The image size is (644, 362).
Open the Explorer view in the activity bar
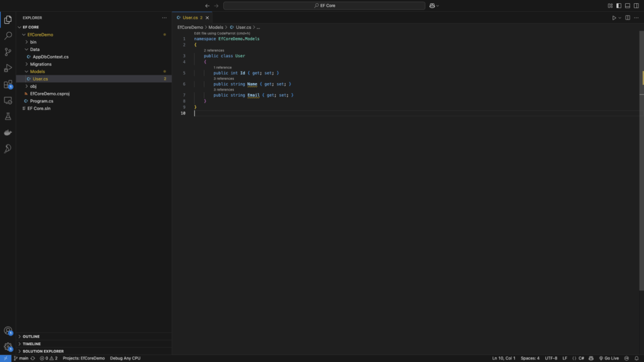tap(8, 19)
